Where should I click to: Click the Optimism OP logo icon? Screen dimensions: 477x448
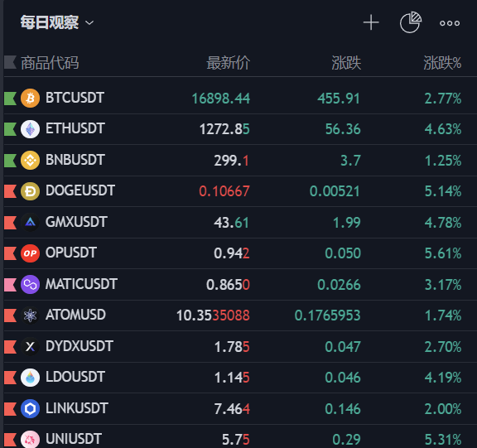click(x=30, y=253)
